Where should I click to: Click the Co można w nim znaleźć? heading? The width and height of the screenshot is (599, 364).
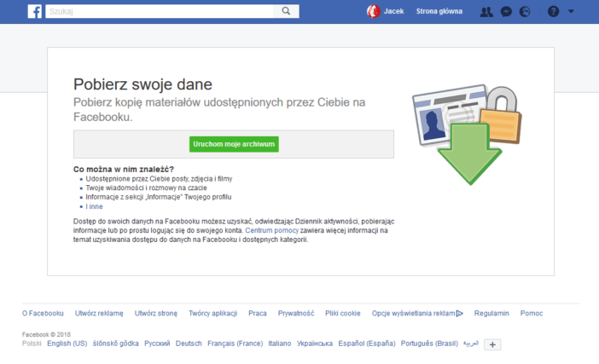124,169
